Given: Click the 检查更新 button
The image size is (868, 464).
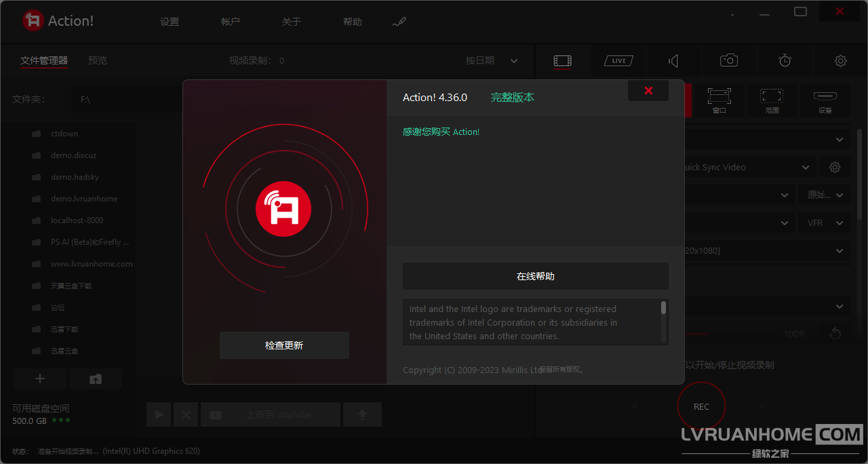Looking at the screenshot, I should 284,345.
